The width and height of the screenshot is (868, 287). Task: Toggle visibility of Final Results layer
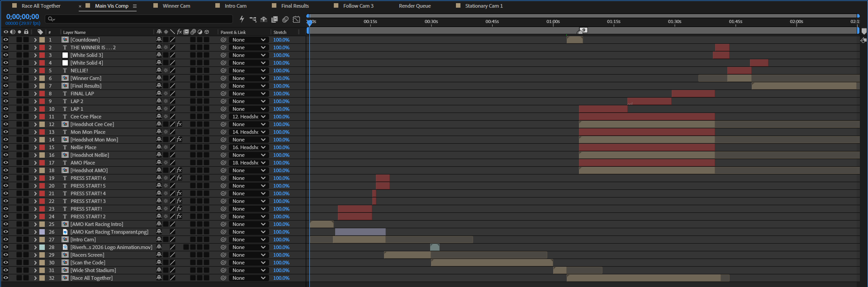coord(6,86)
